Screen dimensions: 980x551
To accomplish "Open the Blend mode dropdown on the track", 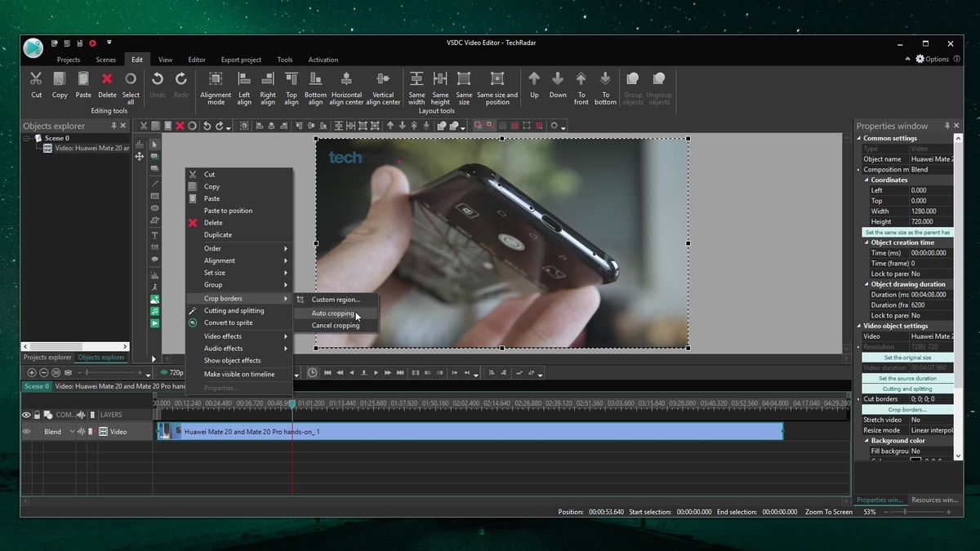I will (72, 431).
